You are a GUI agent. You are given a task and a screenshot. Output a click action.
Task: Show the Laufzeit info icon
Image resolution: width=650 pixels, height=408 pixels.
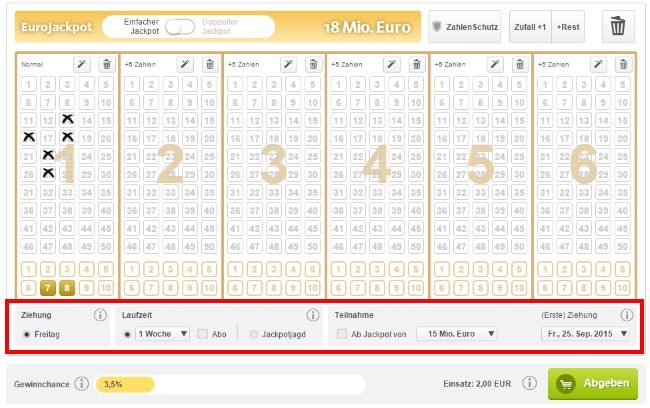(313, 315)
